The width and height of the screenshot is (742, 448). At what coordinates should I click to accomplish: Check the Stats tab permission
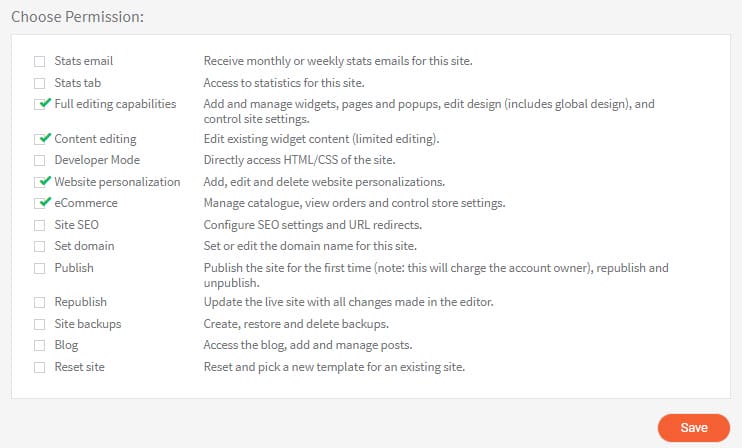(x=40, y=82)
